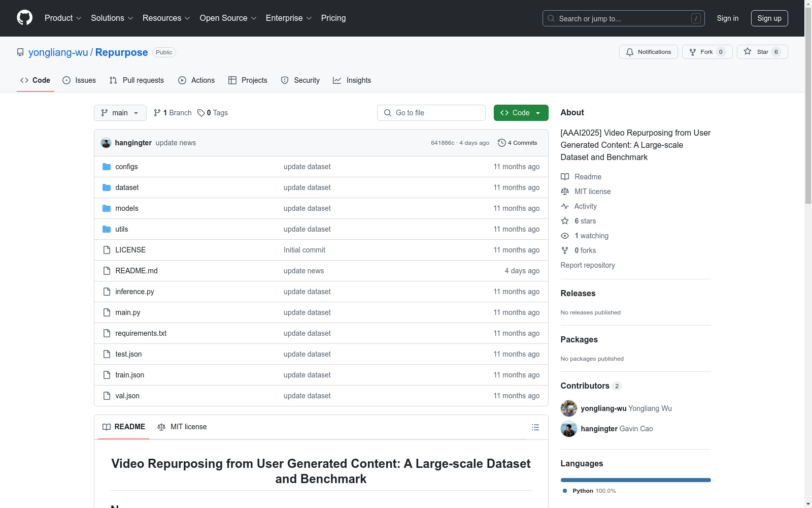
Task: Click the hangingter contributor avatar
Action: tap(569, 429)
